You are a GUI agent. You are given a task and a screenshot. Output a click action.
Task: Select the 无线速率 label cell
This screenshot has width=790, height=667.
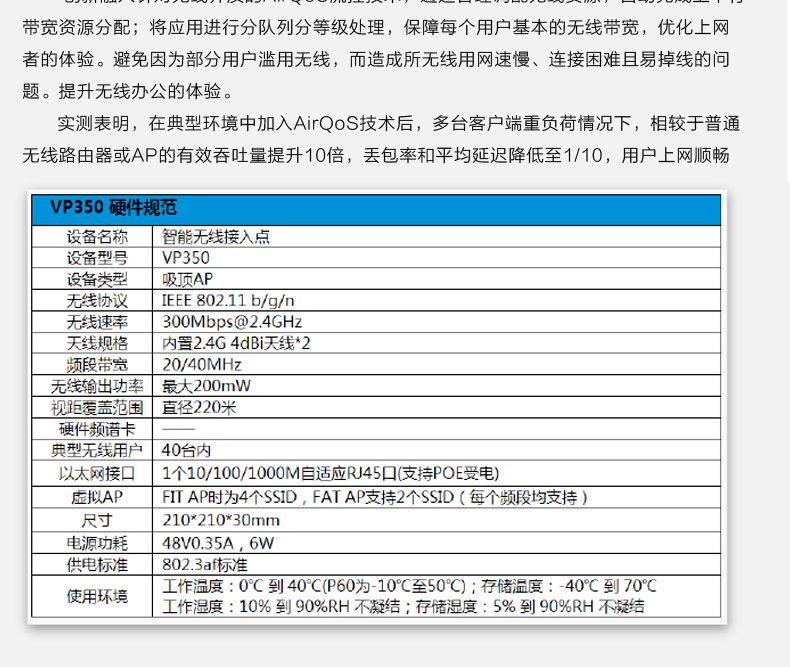92,321
